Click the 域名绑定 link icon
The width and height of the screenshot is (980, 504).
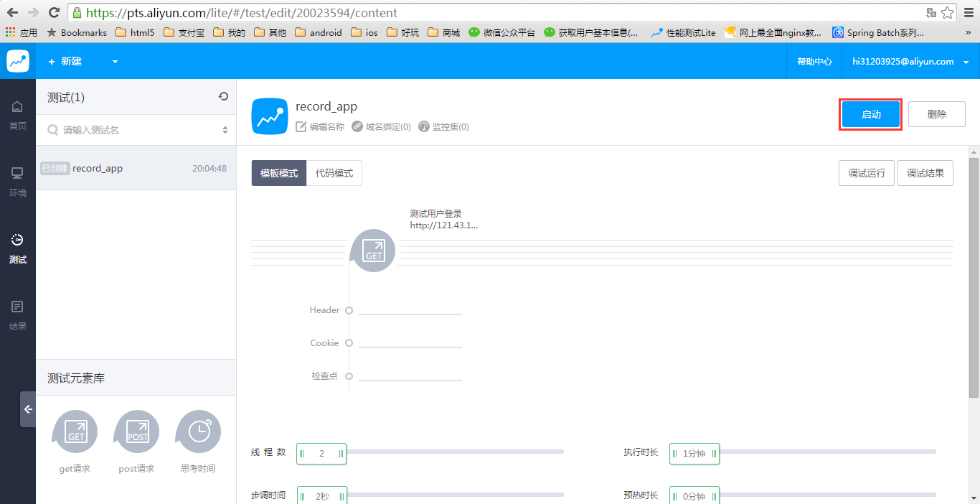(x=357, y=126)
